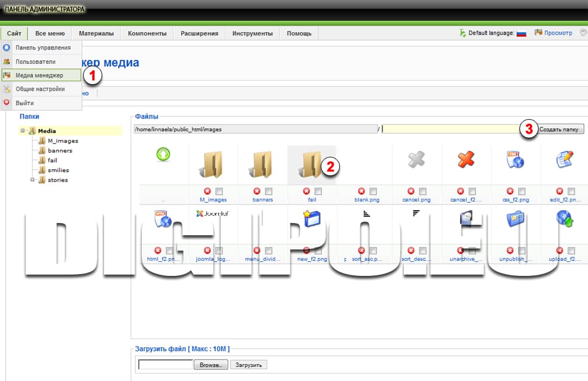Collapse the Media tree root node
588x381 pixels.
[23, 131]
